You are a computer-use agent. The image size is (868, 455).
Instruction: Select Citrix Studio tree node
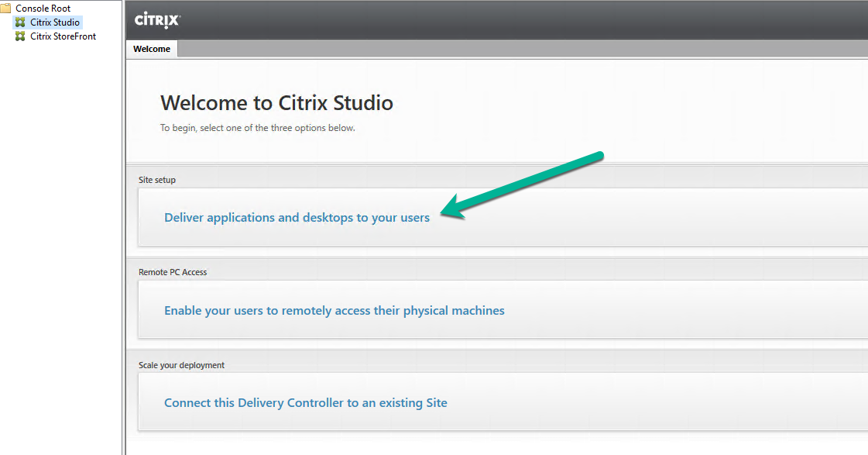coord(55,22)
